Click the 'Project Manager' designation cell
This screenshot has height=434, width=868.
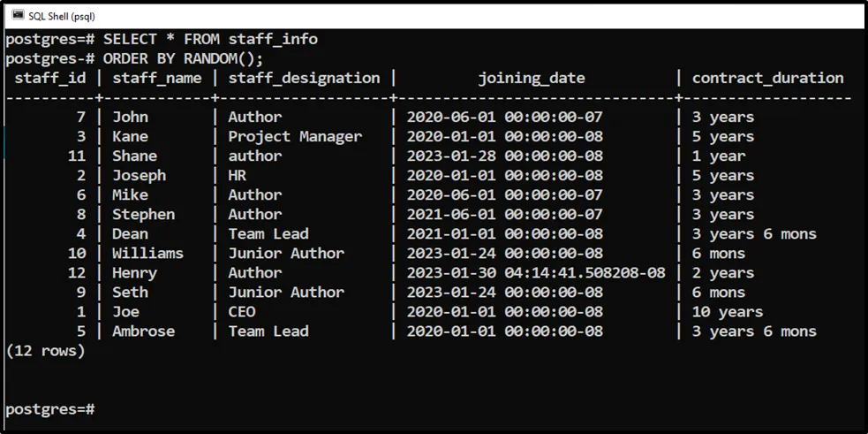[295, 136]
